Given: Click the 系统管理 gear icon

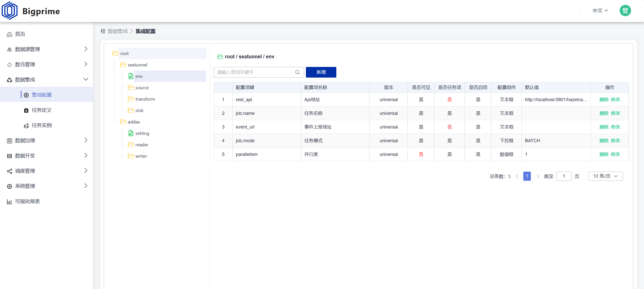Looking at the screenshot, I should tap(9, 186).
